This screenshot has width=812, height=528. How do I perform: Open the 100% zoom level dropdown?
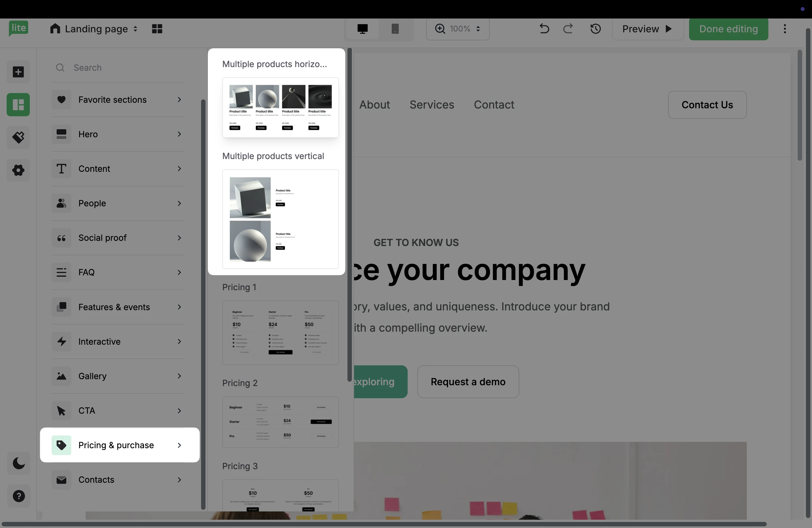pos(458,29)
